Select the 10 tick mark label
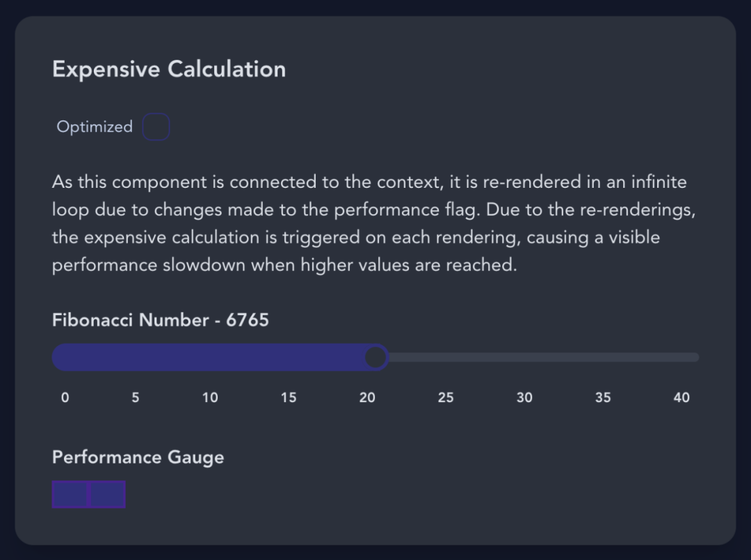 [x=210, y=397]
